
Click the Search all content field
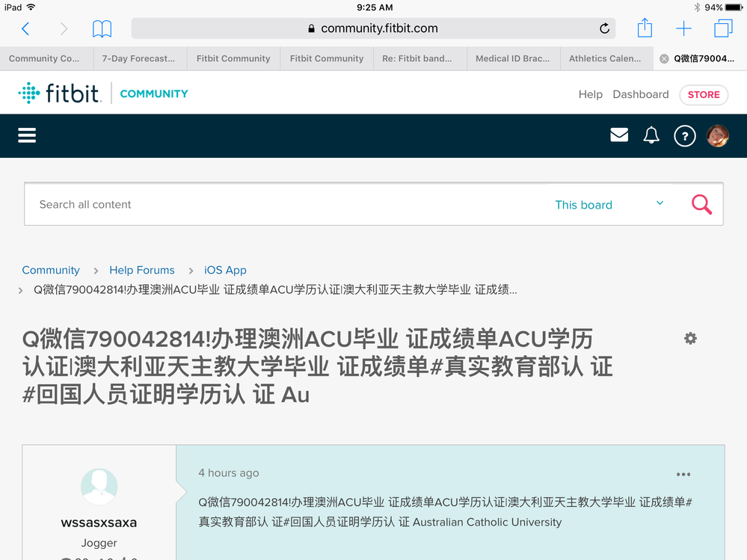(x=286, y=204)
